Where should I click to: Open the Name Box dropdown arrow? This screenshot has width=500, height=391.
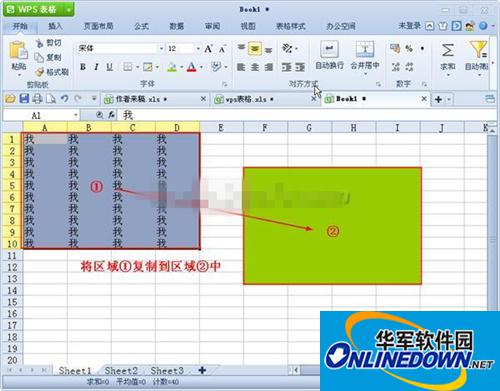click(76, 115)
